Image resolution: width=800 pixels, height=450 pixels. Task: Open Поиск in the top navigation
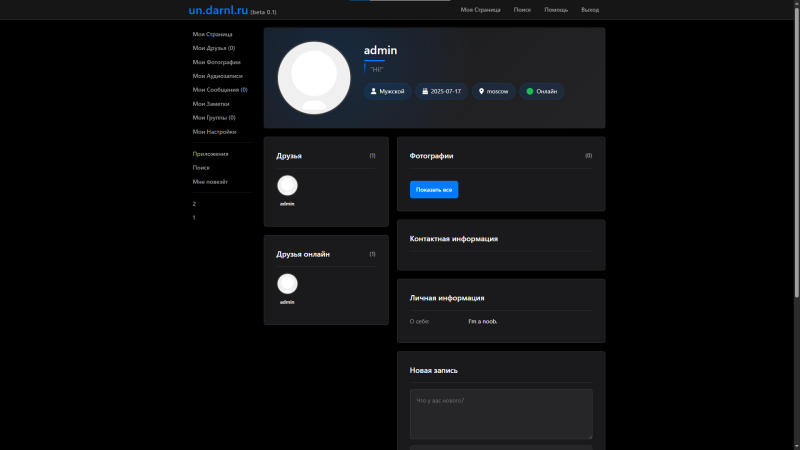pos(522,10)
